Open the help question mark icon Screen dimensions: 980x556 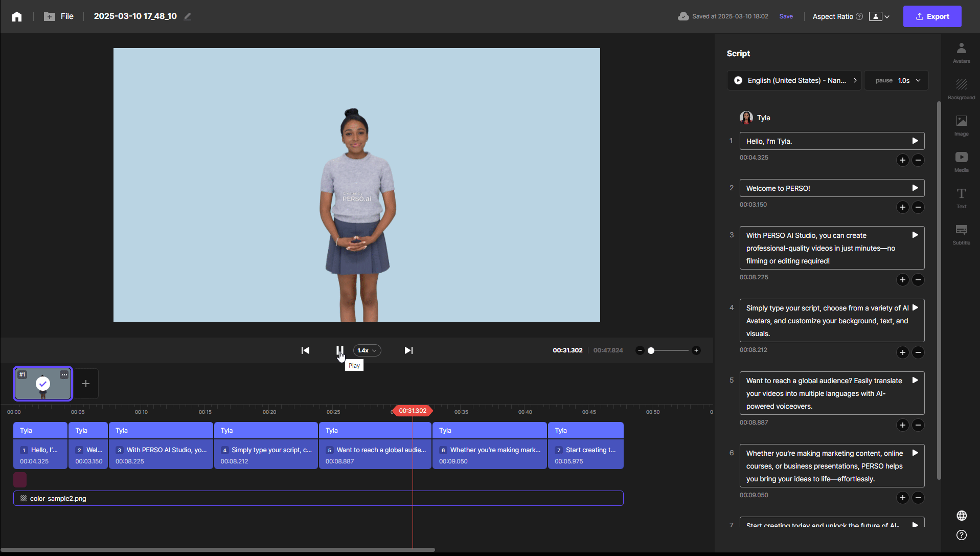962,535
